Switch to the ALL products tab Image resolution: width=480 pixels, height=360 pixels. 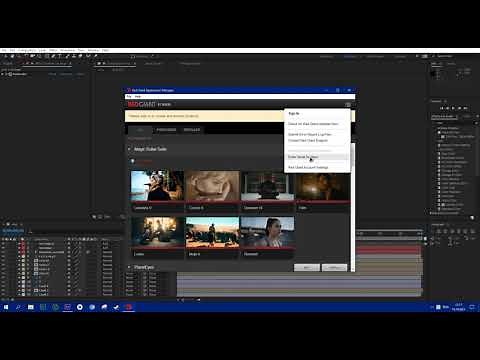[x=140, y=130]
